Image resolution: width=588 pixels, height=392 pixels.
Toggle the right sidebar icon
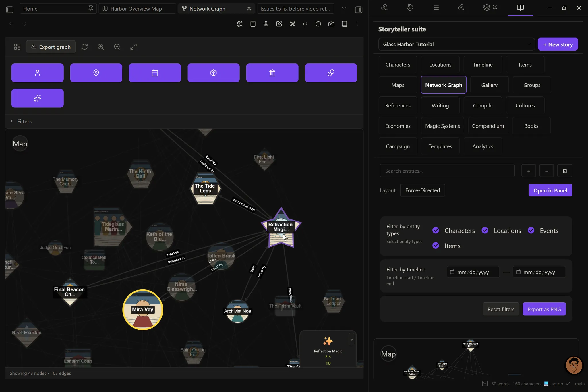click(359, 9)
